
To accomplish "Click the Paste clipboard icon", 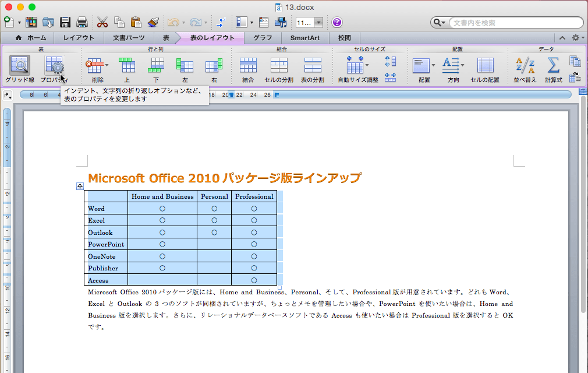I will coord(136,23).
